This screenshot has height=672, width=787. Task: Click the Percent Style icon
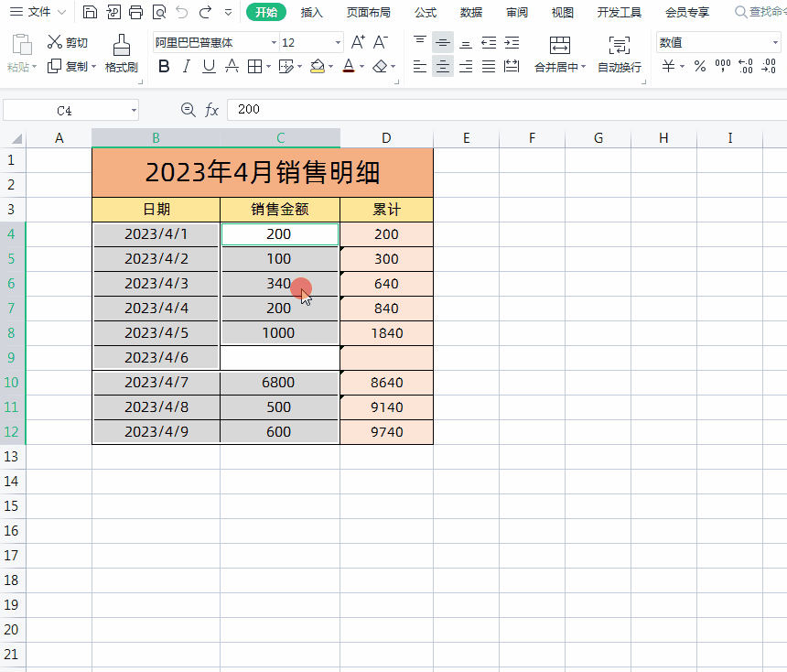700,66
